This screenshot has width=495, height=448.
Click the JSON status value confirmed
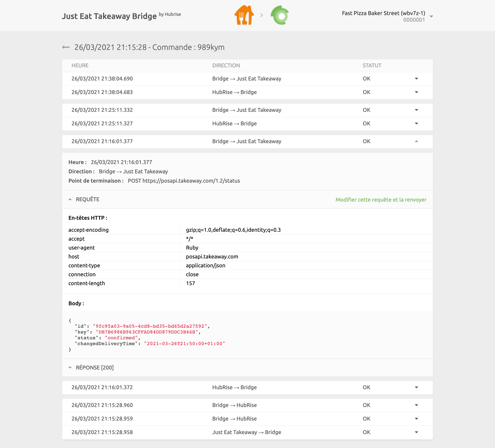[121, 338]
